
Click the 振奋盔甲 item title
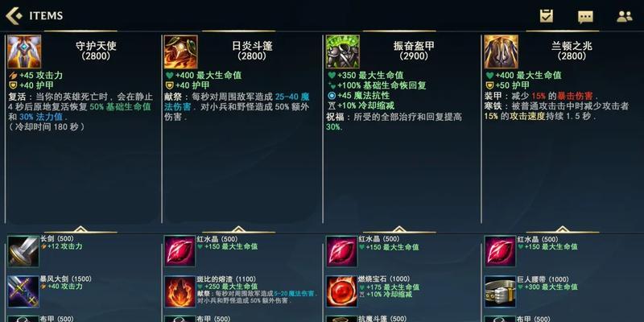[x=414, y=46]
